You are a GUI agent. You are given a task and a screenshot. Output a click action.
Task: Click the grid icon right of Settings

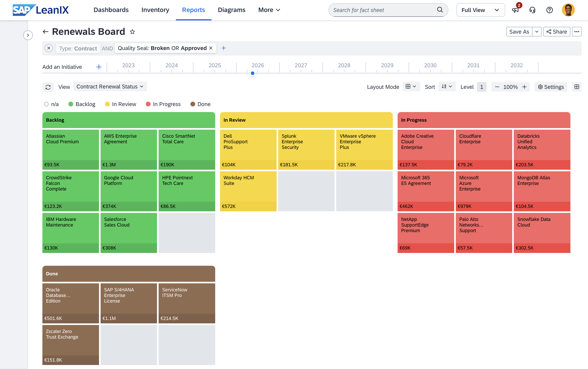[x=577, y=87]
